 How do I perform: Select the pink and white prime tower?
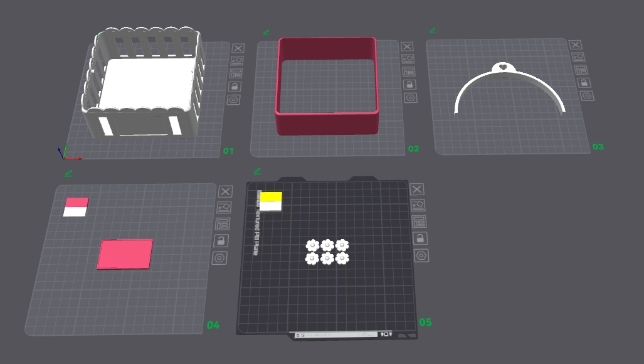click(x=76, y=207)
